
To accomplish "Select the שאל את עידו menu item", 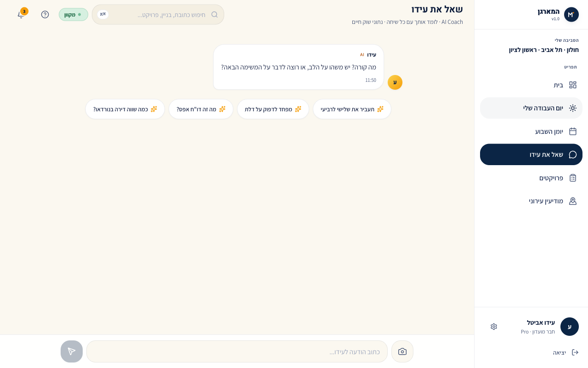I will point(531,155).
